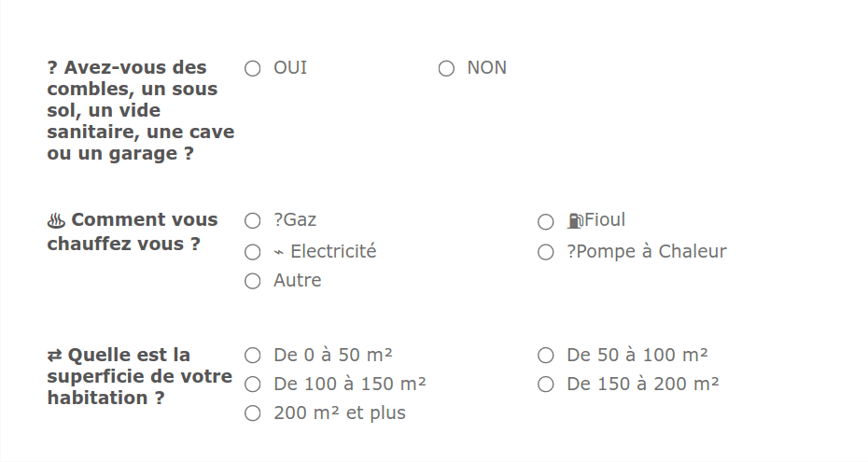The height and width of the screenshot is (462, 868).
Task: Select 'De 100 à 150 m²' option
Action: tap(252, 385)
